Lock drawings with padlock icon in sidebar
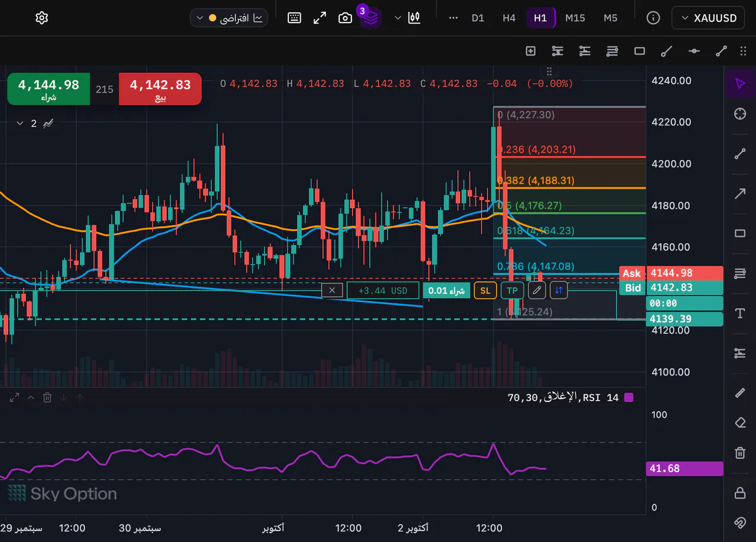The height and width of the screenshot is (542, 756). click(740, 492)
